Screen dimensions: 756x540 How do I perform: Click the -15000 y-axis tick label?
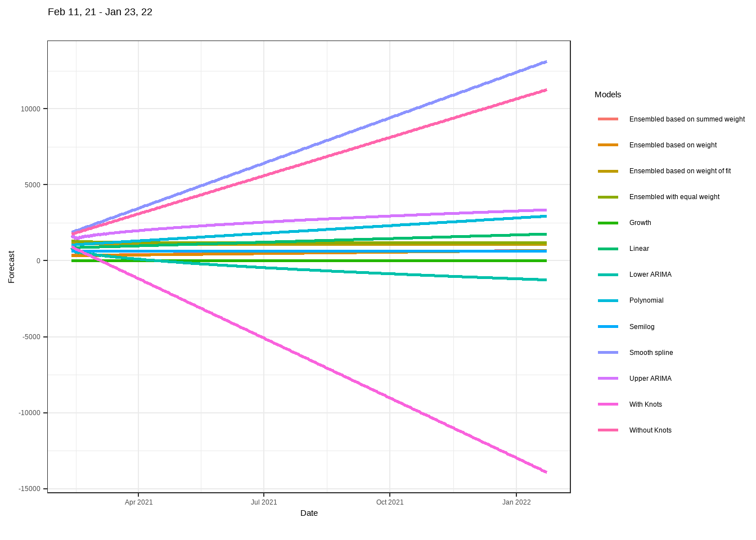point(29,489)
